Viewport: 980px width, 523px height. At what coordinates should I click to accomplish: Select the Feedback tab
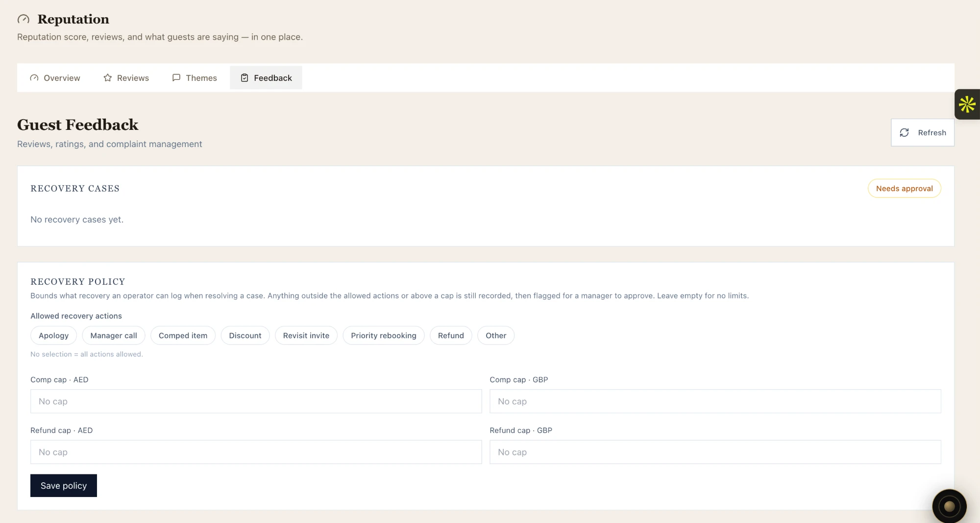click(266, 78)
